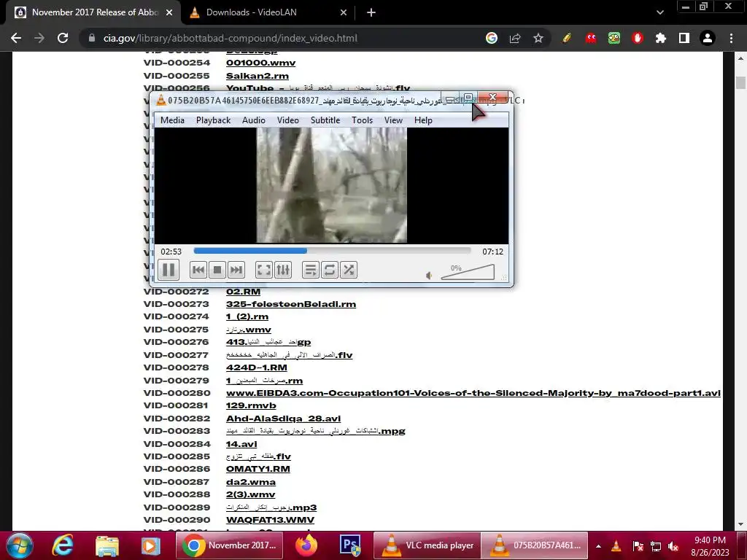This screenshot has width=747, height=560.
Task: Open VLC View menu
Action: pos(393,120)
